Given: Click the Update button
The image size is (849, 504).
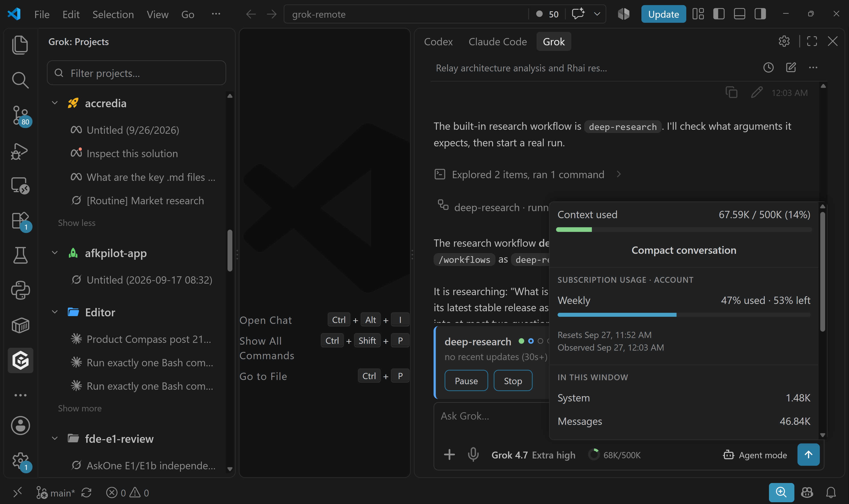Looking at the screenshot, I should point(663,14).
